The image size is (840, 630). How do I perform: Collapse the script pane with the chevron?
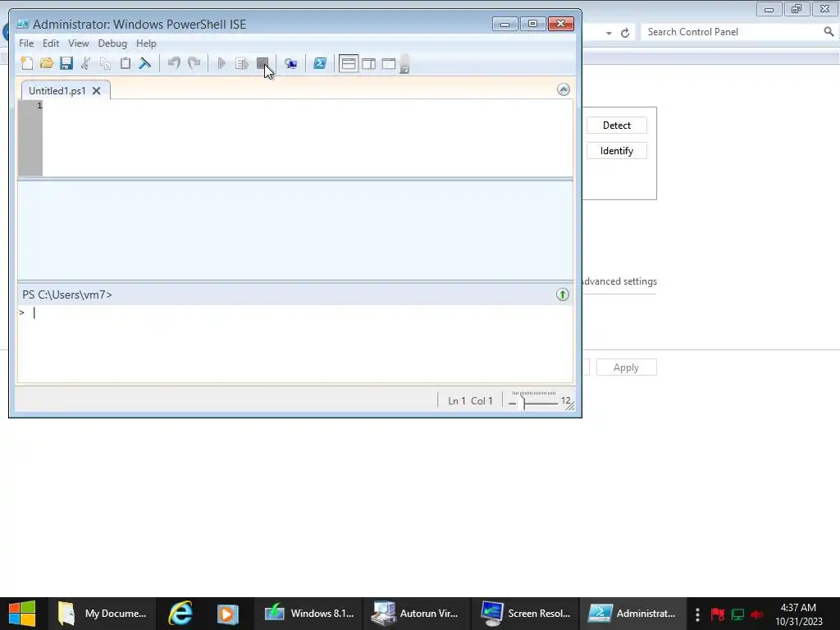point(563,89)
